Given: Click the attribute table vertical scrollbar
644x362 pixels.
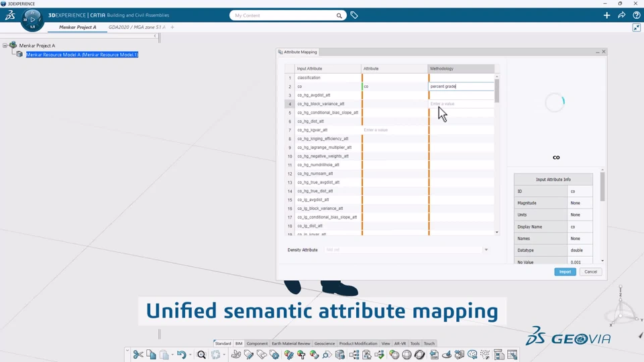Looking at the screenshot, I should point(497,90).
